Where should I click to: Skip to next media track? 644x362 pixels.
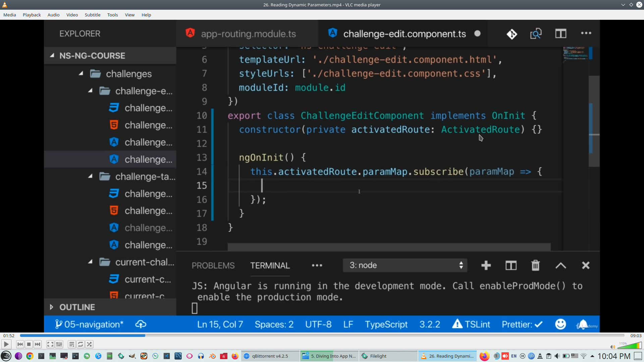tap(38, 344)
